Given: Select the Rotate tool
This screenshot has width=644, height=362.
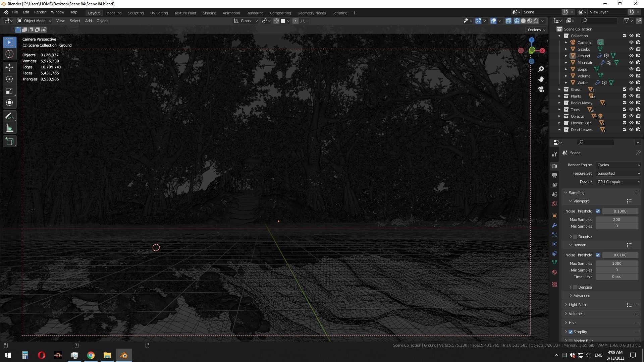Looking at the screenshot, I should point(9,79).
